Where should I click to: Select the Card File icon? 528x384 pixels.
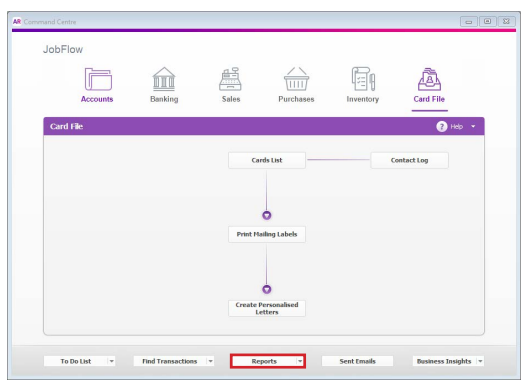coord(429,79)
